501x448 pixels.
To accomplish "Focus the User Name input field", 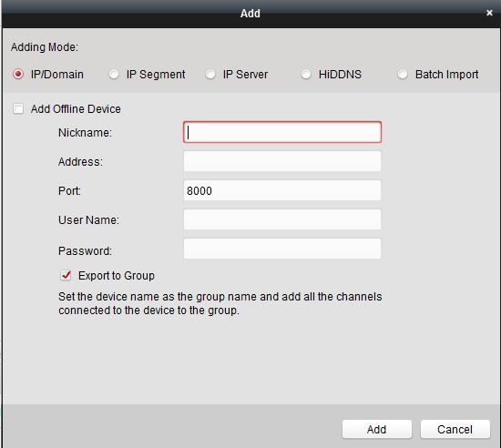I will click(282, 219).
